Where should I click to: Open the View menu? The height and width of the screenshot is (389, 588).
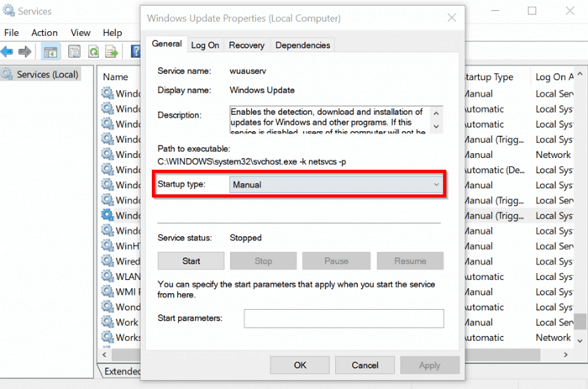click(x=81, y=33)
